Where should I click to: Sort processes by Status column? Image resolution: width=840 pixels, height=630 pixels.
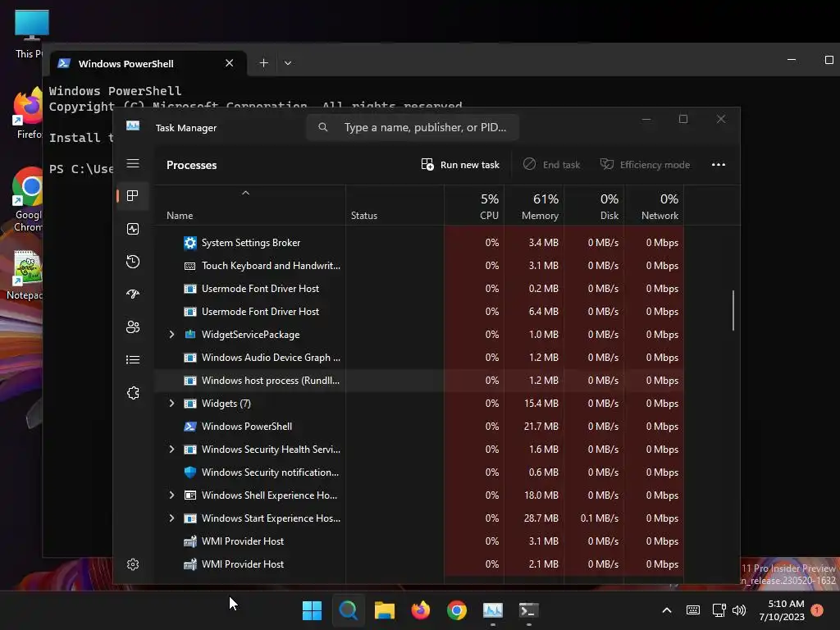pyautogui.click(x=364, y=216)
